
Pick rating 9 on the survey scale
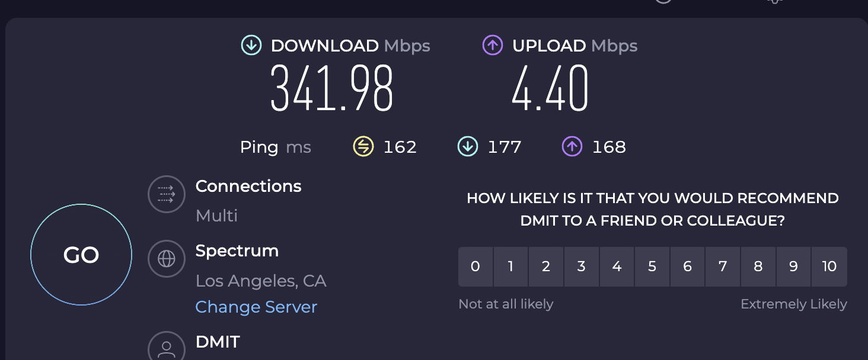[x=793, y=266]
